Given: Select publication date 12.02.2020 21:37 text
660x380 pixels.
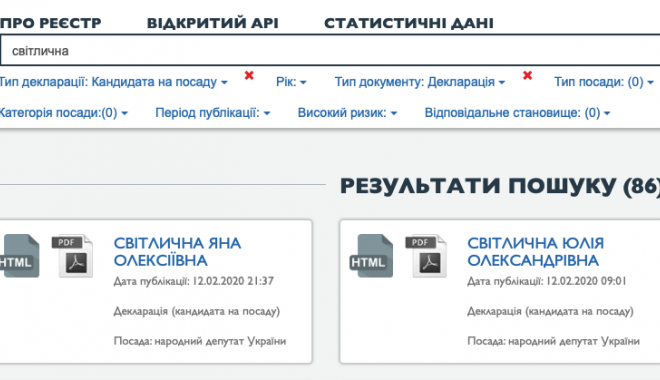Looking at the screenshot, I should [x=233, y=281].
